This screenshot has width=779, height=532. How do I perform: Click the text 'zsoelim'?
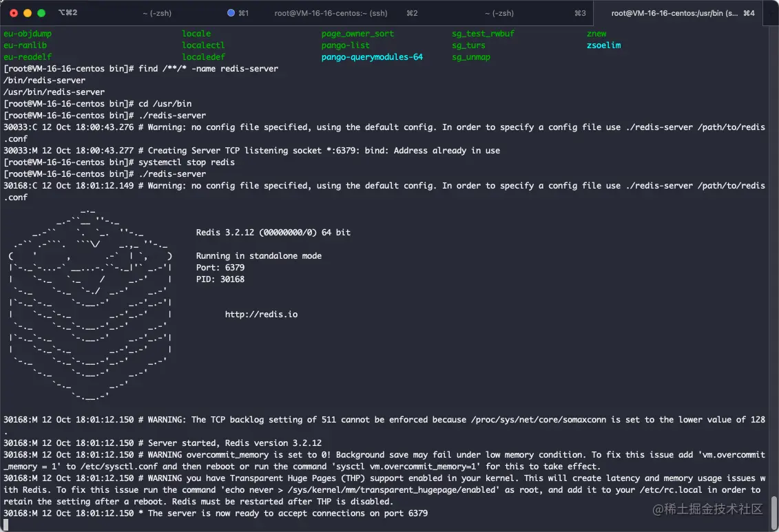pyautogui.click(x=603, y=45)
